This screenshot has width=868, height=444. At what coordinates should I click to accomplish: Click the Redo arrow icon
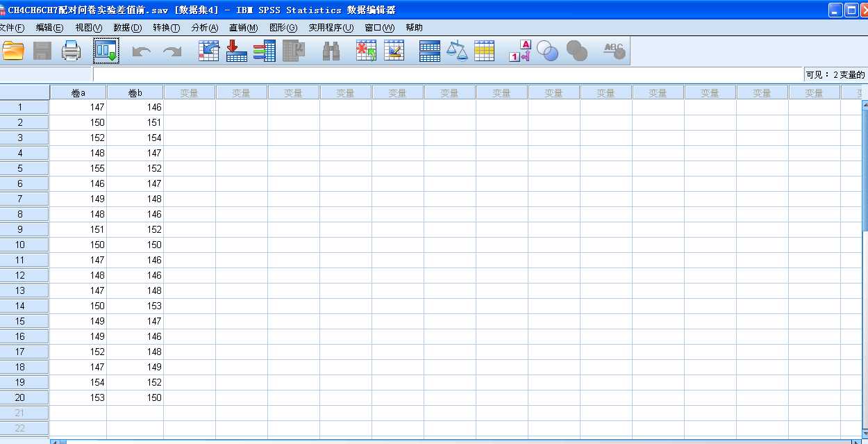click(172, 51)
